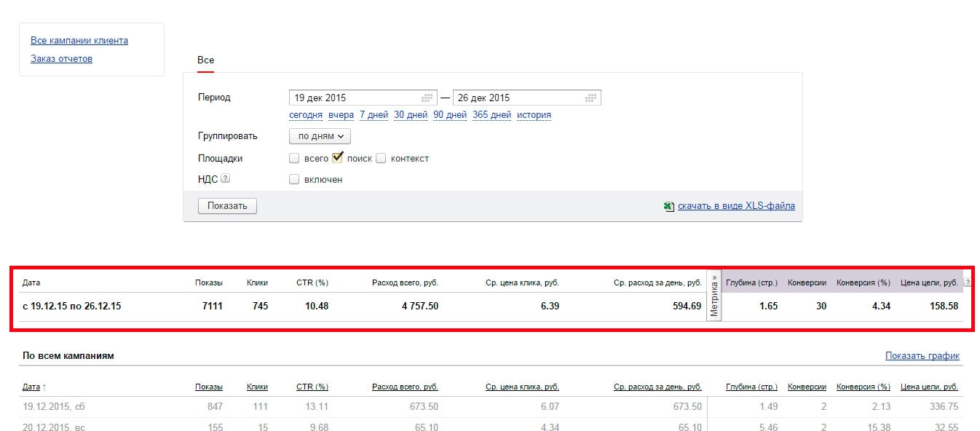This screenshot has width=980, height=431.
Task: Select summary goal price '158.58'
Action: [944, 307]
